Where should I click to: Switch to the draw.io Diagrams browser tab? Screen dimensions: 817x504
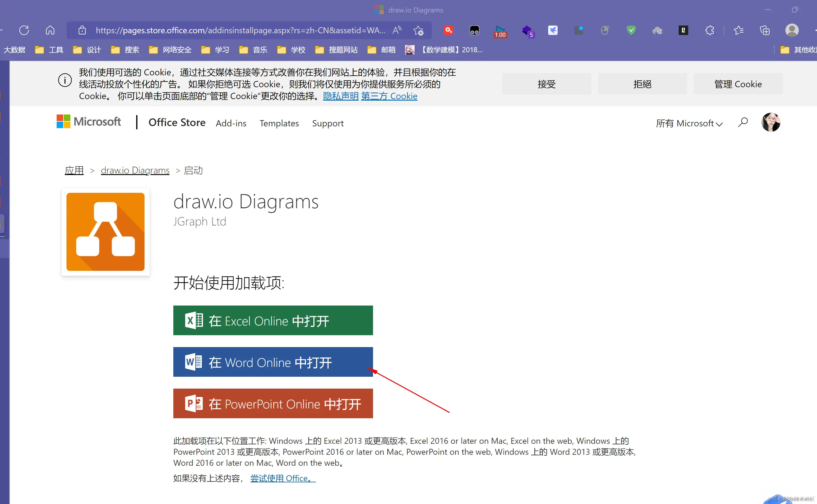tap(408, 10)
